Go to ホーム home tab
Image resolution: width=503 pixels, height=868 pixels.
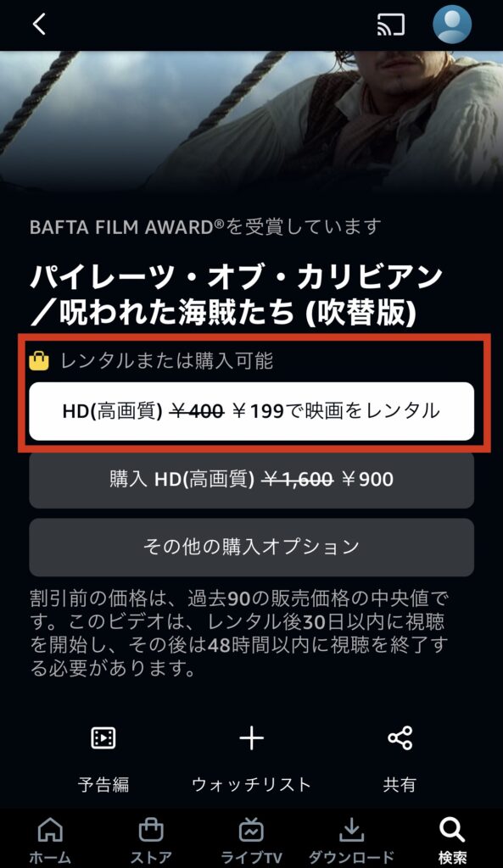[x=50, y=840]
